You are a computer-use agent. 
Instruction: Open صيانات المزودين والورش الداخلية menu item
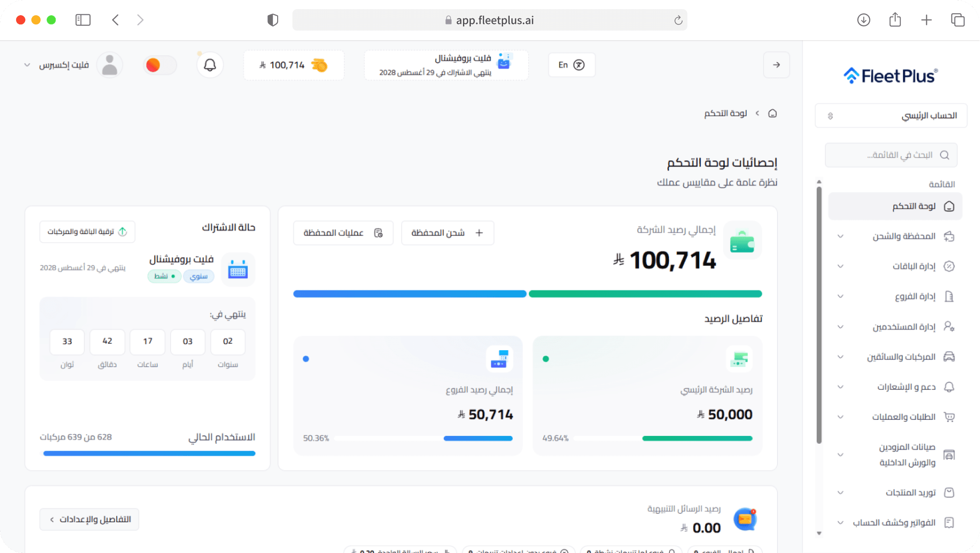[895, 454]
